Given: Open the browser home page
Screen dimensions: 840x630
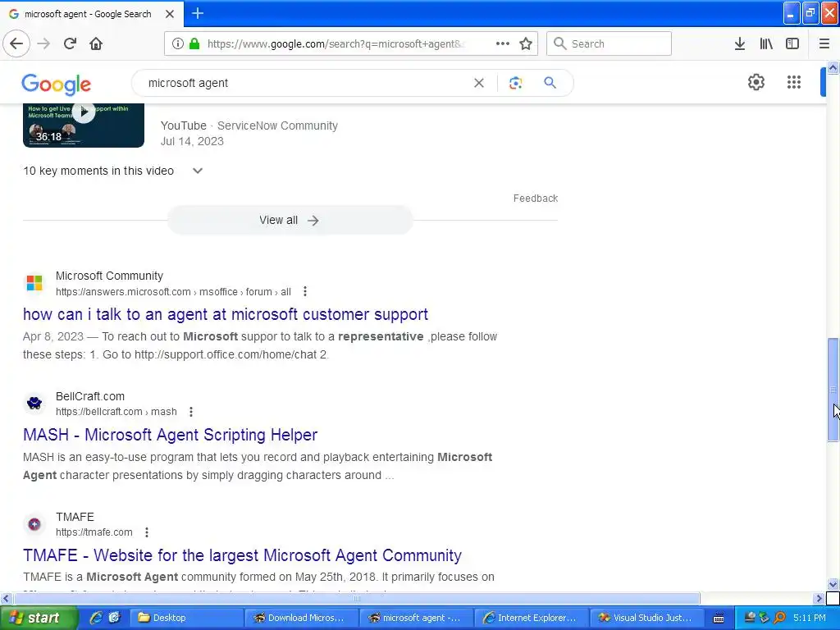Looking at the screenshot, I should 96,43.
